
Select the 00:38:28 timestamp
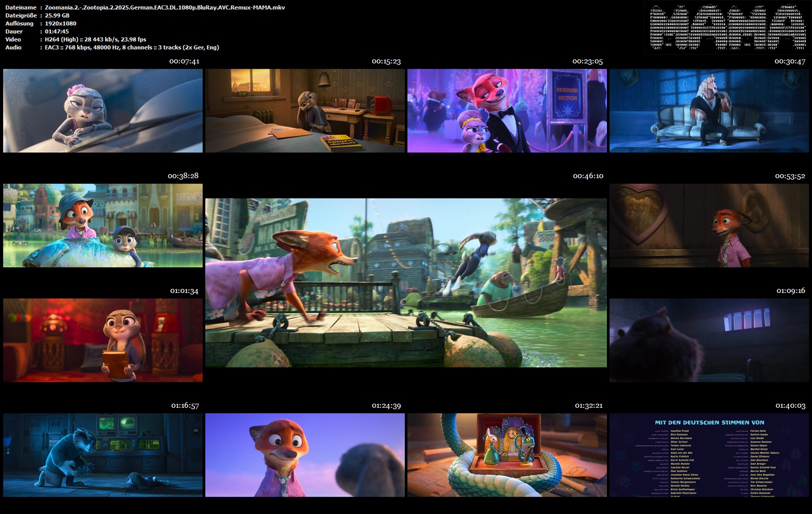(183, 176)
